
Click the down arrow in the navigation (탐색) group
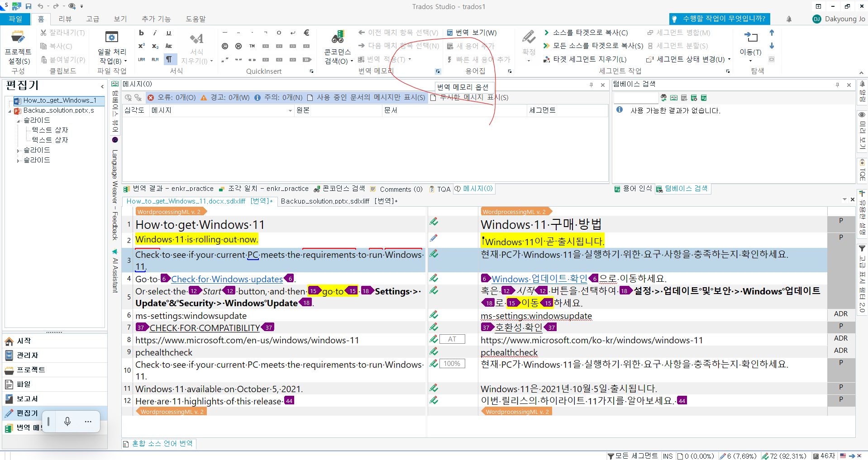[772, 46]
